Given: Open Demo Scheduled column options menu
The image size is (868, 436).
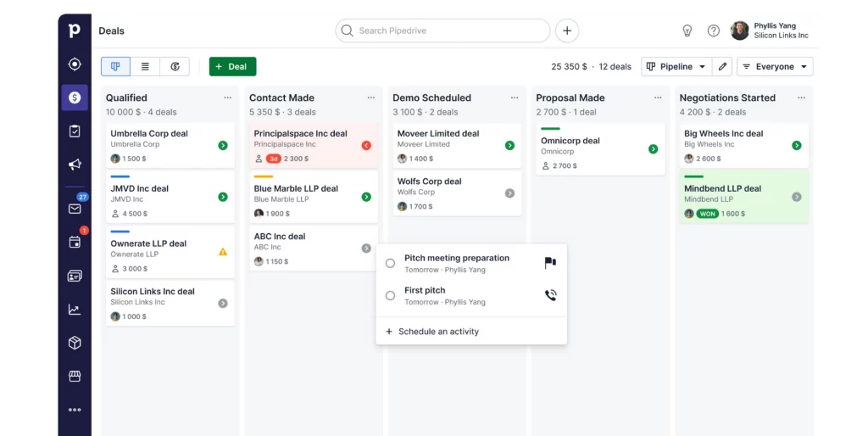Looking at the screenshot, I should click(515, 98).
